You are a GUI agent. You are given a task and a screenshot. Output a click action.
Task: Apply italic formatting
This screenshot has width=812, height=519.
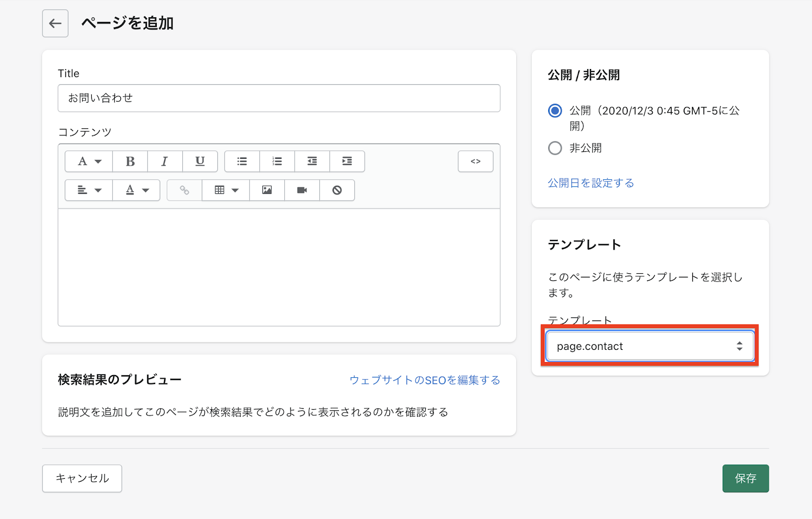[x=164, y=161]
